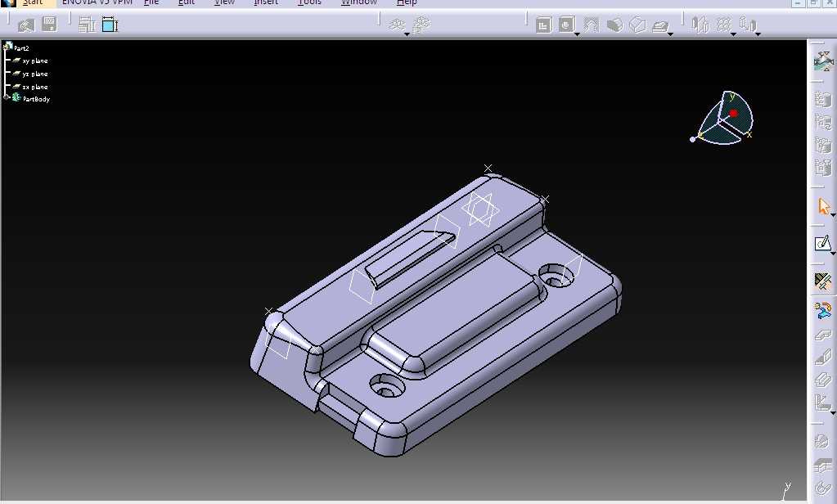The width and height of the screenshot is (837, 504).
Task: Open the Tools menu
Action: point(309,2)
